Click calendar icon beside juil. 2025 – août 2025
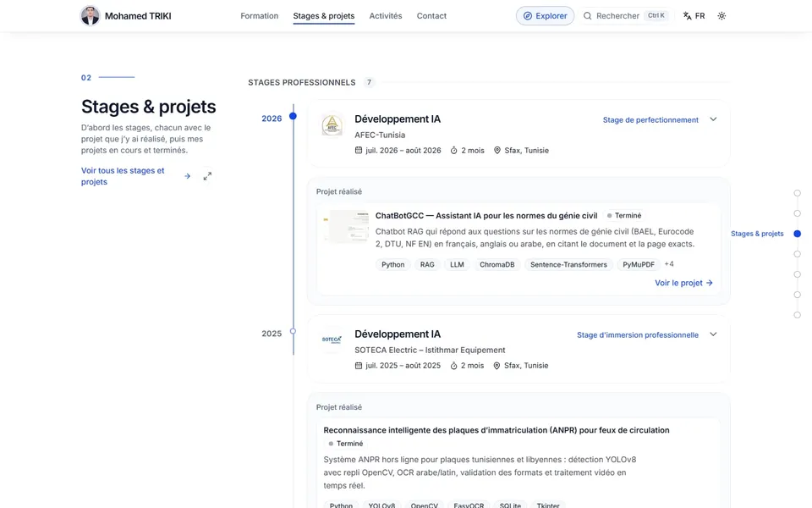The image size is (812, 508). [359, 366]
